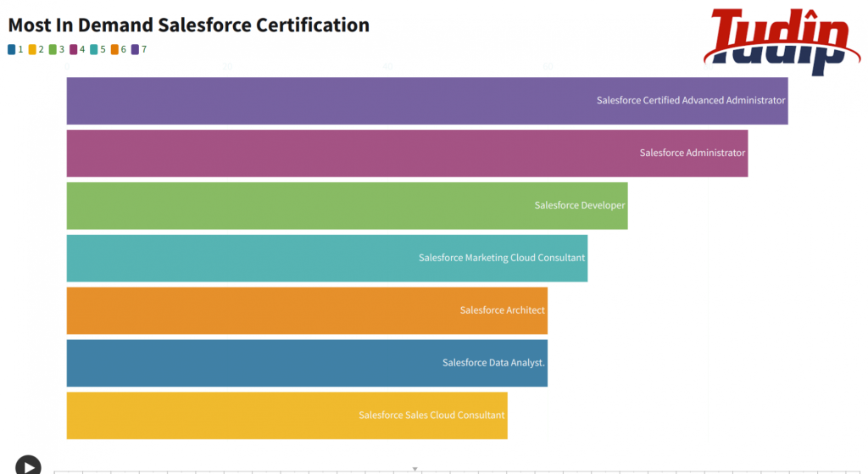Click the Salesforce Administrator bar
Viewport: 868px width, 474px height.
pos(408,153)
